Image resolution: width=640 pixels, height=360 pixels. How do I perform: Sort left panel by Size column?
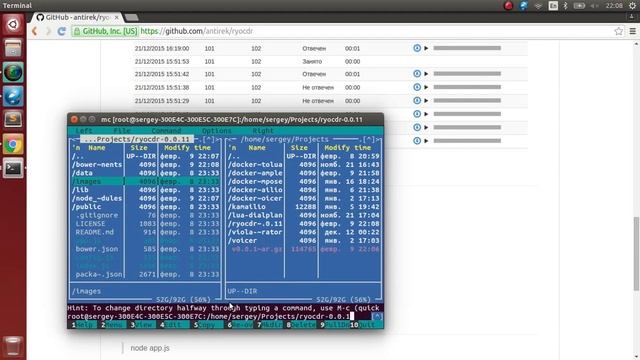tap(139, 148)
